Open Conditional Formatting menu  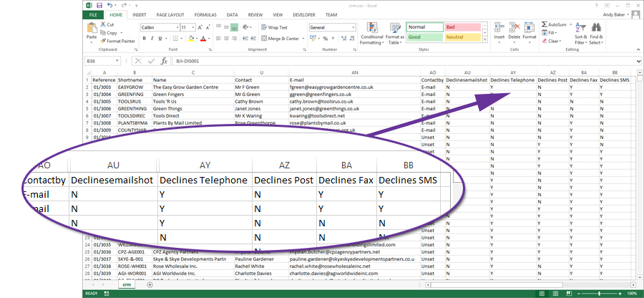click(x=371, y=34)
